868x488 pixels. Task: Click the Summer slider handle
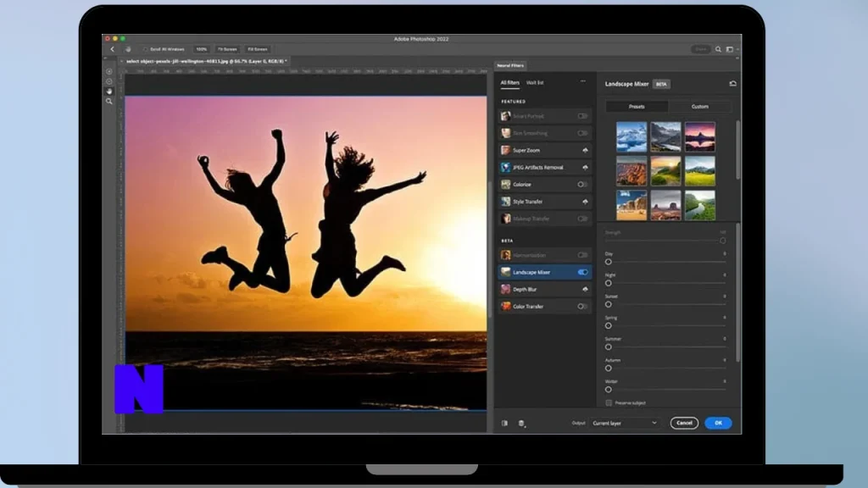coord(609,347)
